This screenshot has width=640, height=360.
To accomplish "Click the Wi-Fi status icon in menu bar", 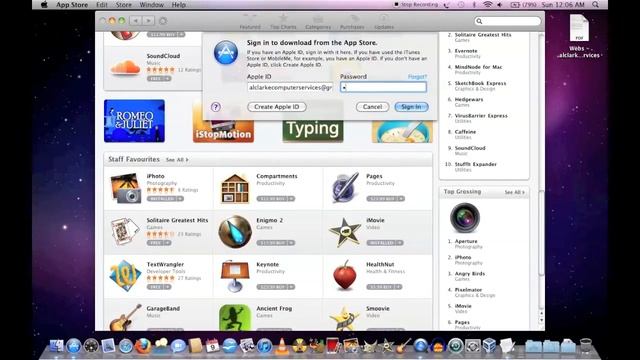I will point(487,5).
